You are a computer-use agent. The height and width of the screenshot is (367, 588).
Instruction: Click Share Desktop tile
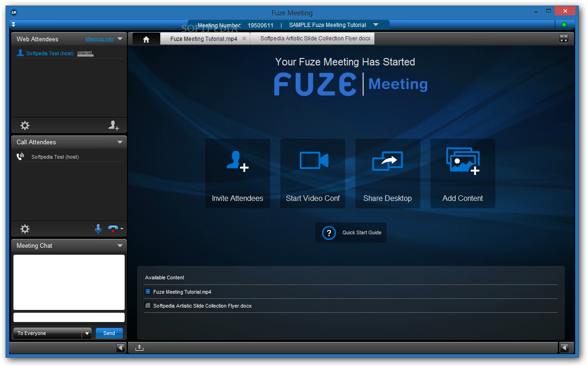pyautogui.click(x=388, y=174)
